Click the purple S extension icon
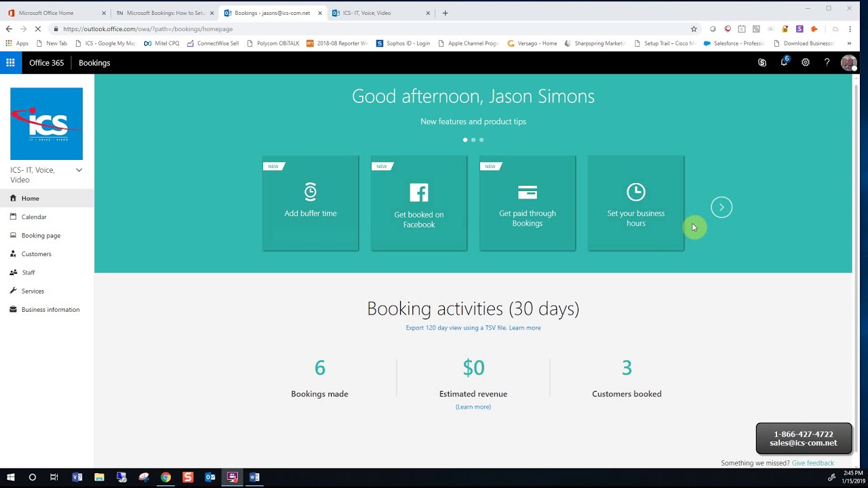The image size is (868, 488). [x=800, y=29]
